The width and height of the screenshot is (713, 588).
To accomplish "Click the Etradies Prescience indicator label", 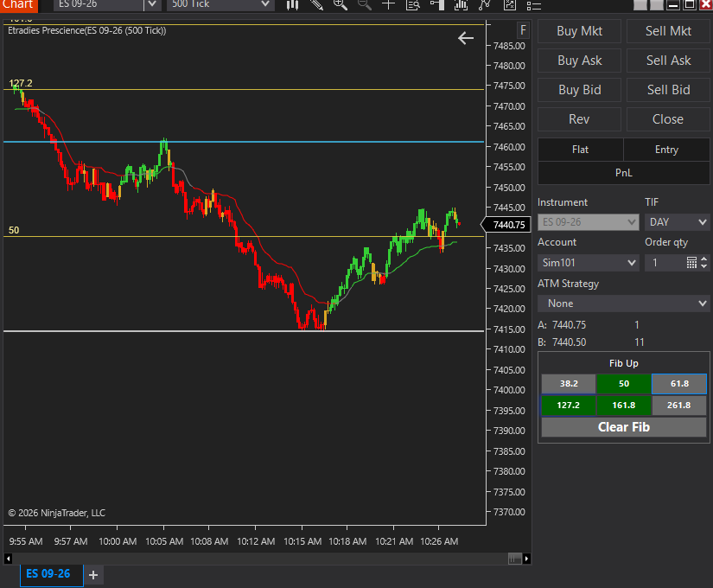I will point(86,30).
